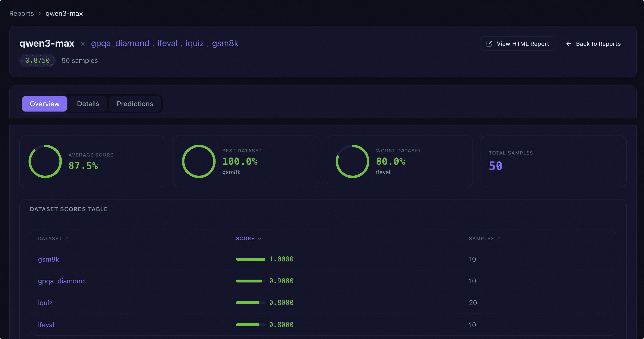Click the gsm8k score progress bar
This screenshot has width=644, height=339.
[251, 259]
